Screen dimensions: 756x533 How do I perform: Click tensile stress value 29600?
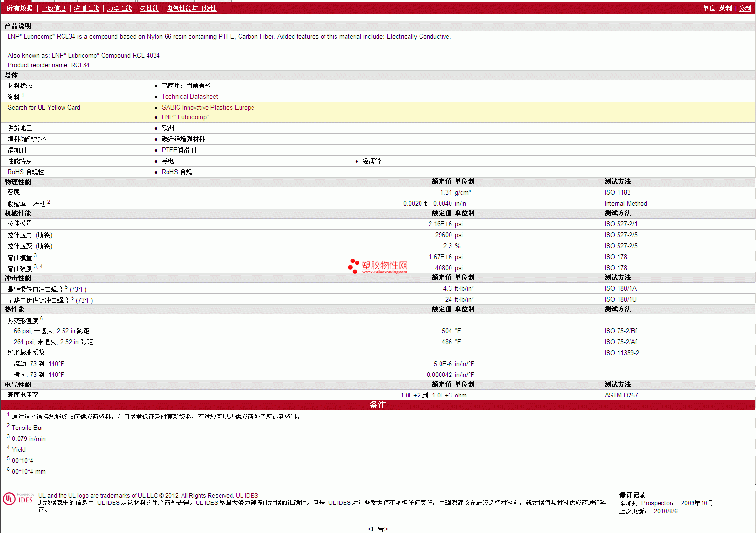(x=443, y=235)
